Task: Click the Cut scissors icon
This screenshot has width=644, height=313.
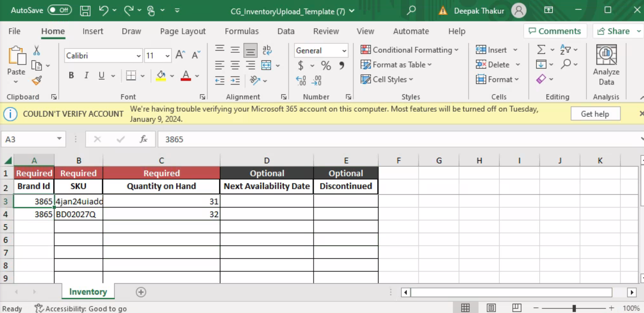Action: point(36,50)
